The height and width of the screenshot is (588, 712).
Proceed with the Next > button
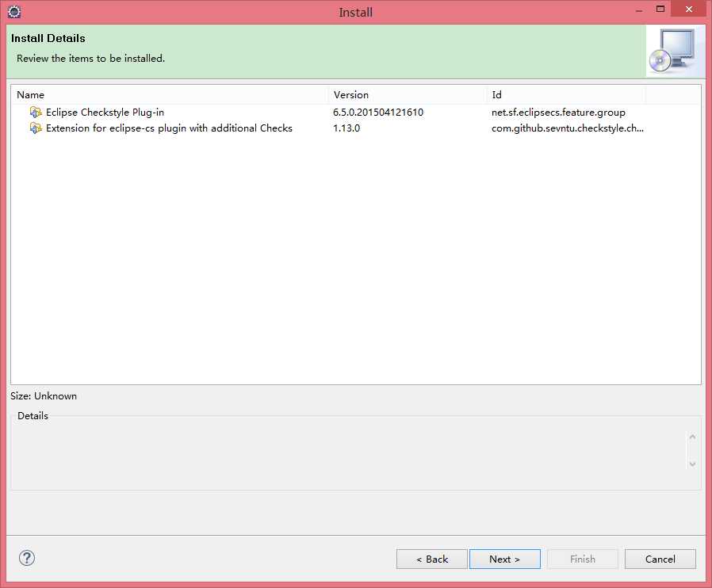click(504, 559)
